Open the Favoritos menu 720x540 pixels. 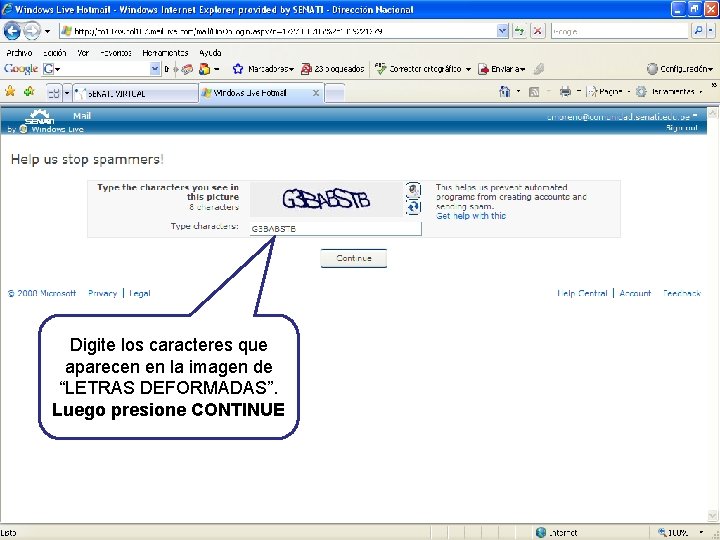pyautogui.click(x=116, y=53)
